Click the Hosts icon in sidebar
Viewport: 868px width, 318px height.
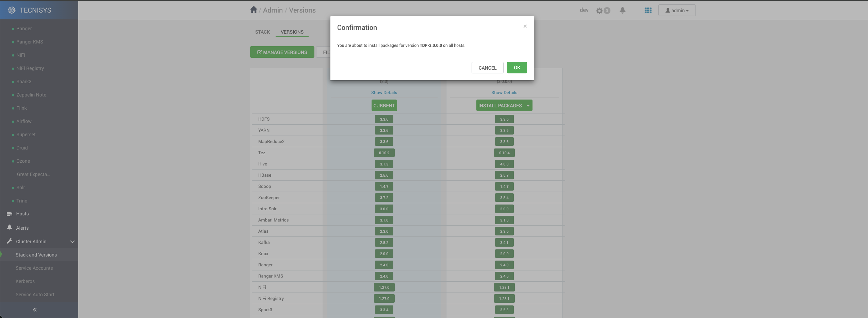(10, 214)
